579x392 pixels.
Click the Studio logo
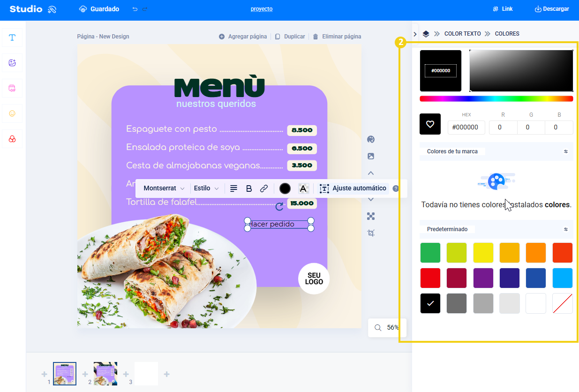pyautogui.click(x=33, y=9)
